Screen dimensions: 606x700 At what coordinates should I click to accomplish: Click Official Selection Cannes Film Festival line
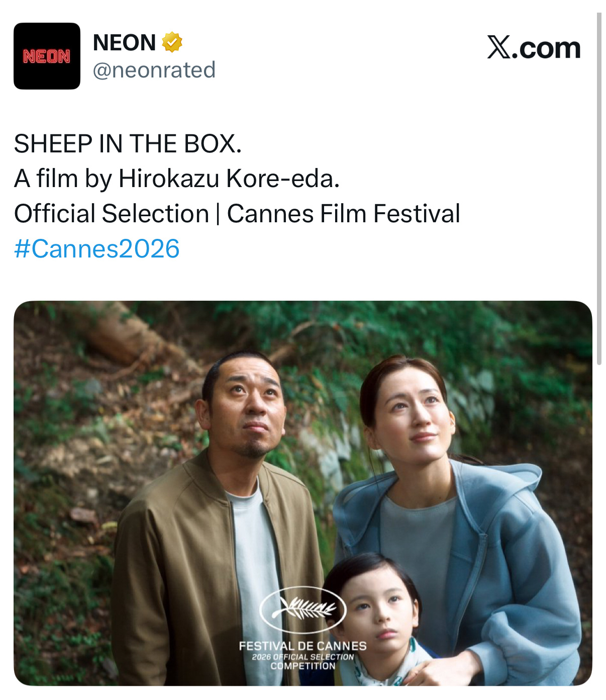coord(237,214)
